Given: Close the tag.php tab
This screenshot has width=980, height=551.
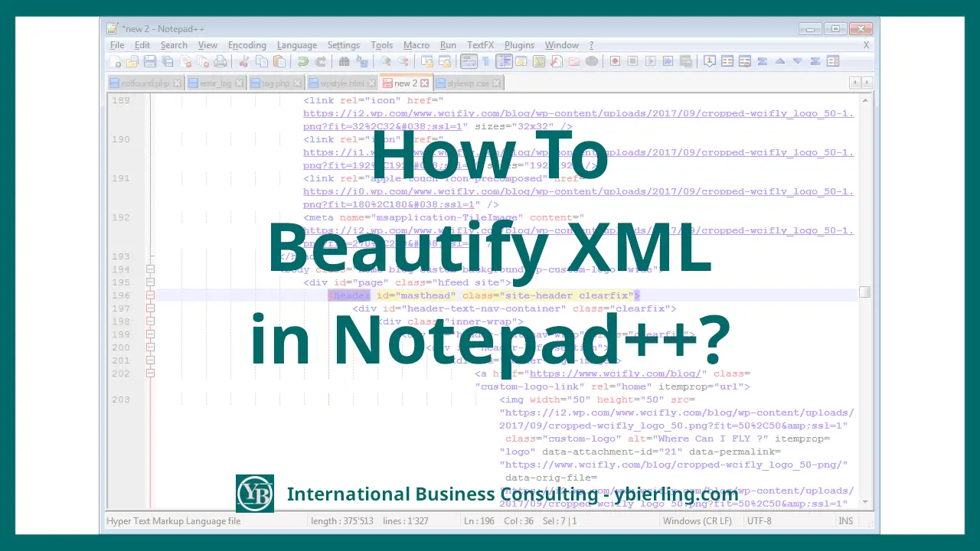Looking at the screenshot, I should coord(297,83).
